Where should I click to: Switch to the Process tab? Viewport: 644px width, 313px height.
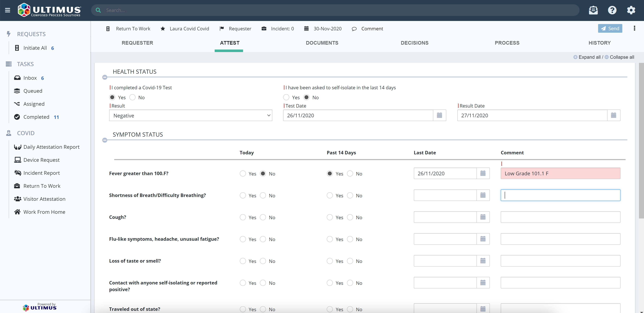point(507,43)
